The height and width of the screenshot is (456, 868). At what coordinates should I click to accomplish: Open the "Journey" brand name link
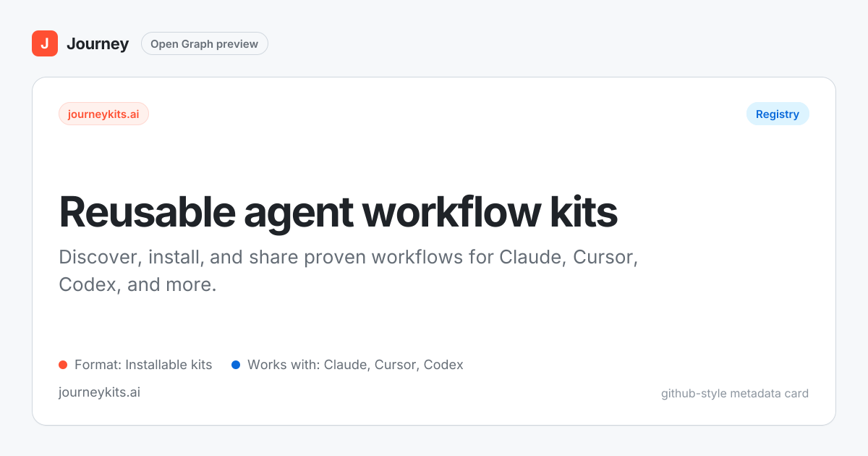click(98, 44)
